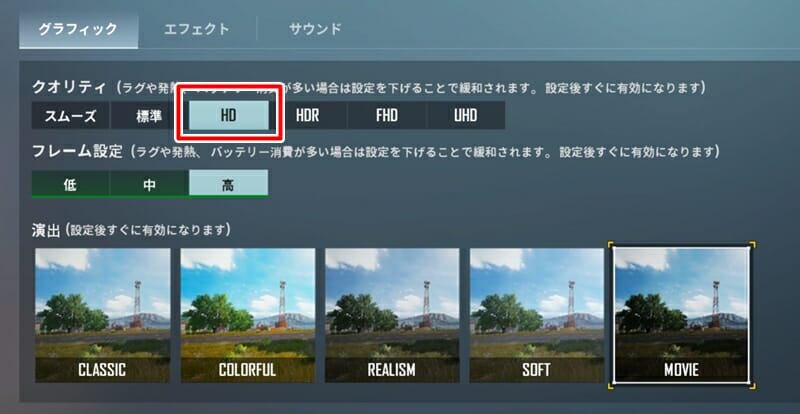Click the クオリティ section label

coord(69,88)
